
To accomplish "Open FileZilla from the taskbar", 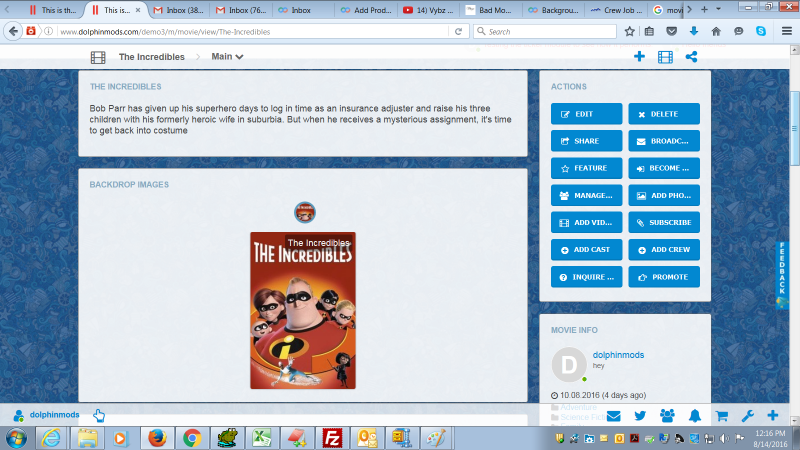I will pyautogui.click(x=332, y=438).
